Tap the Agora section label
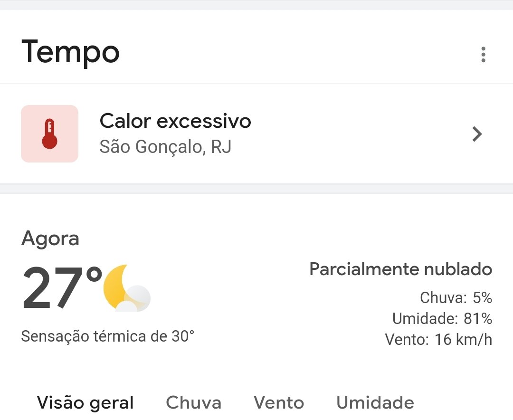 point(50,239)
